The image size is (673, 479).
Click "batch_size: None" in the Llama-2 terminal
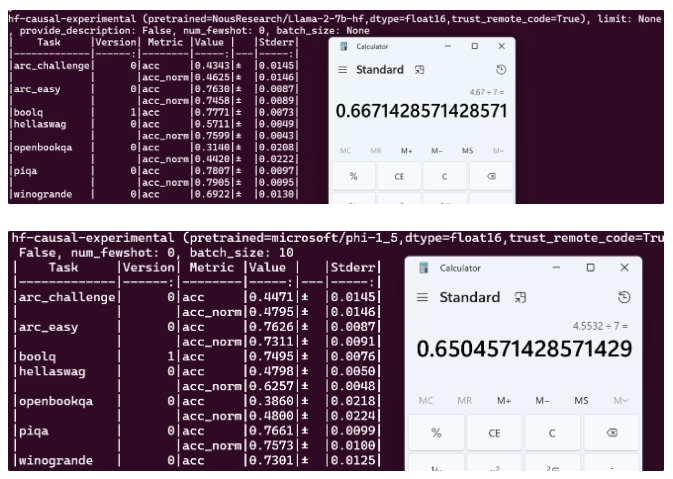323,30
